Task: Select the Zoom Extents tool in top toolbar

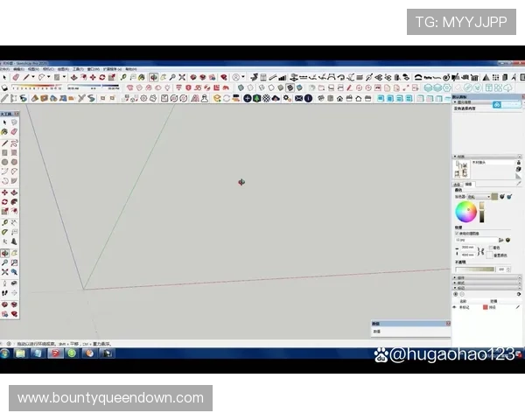Action: pyautogui.click(x=182, y=77)
